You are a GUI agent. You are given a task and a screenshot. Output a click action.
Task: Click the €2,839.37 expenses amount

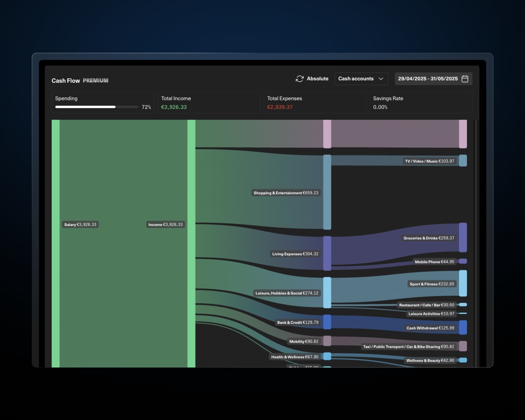280,107
